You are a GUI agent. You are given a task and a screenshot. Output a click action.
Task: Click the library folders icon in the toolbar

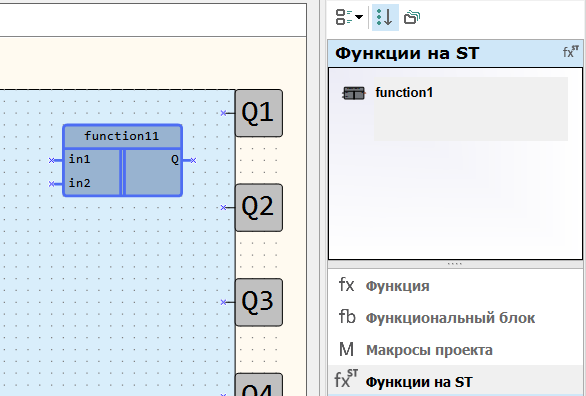click(412, 17)
